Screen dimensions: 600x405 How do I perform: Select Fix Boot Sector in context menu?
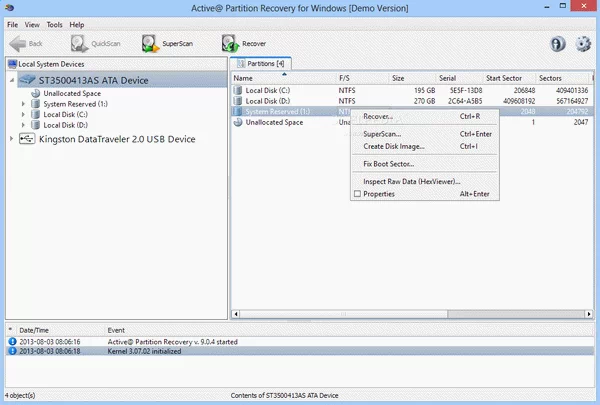click(x=388, y=163)
